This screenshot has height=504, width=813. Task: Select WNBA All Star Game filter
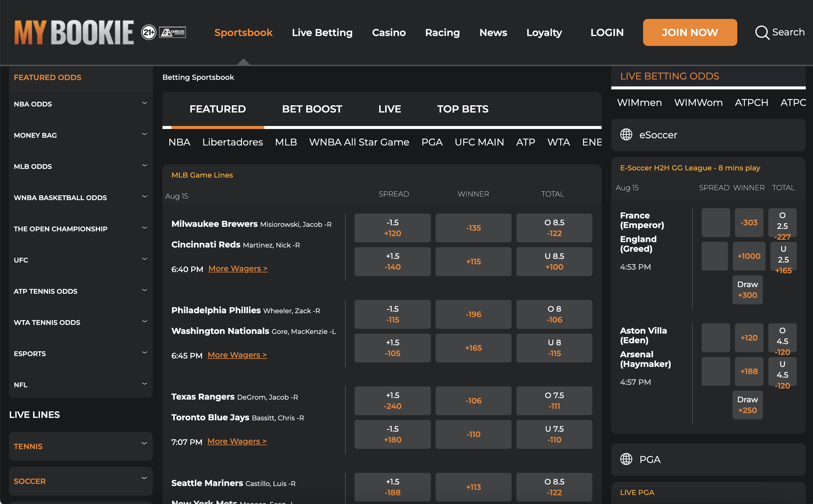pyautogui.click(x=359, y=142)
